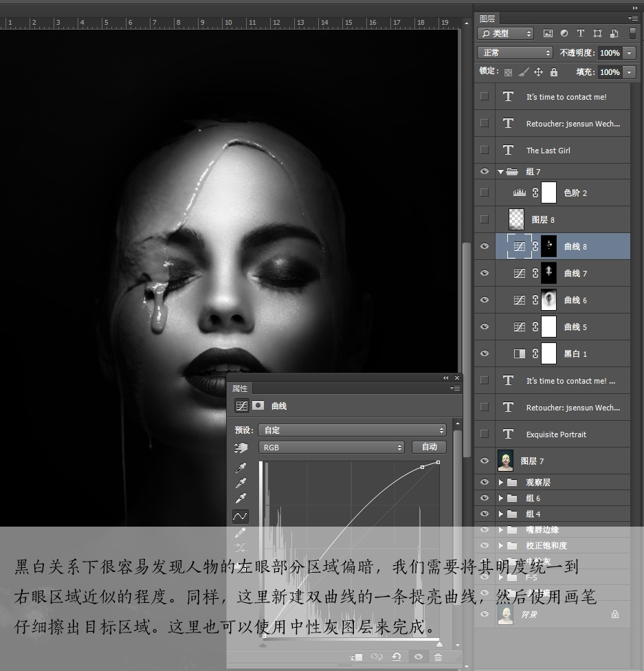Show 图层 8 layer
The image size is (644, 671).
point(485,219)
